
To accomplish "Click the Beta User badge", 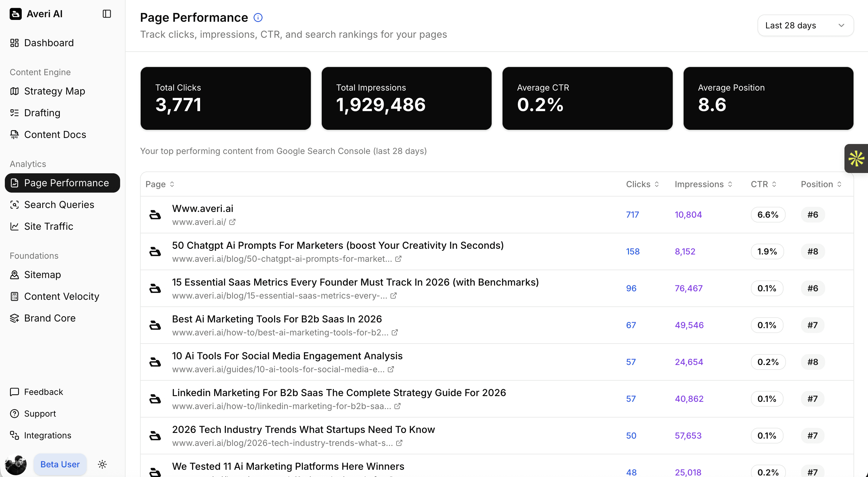I will (60, 464).
